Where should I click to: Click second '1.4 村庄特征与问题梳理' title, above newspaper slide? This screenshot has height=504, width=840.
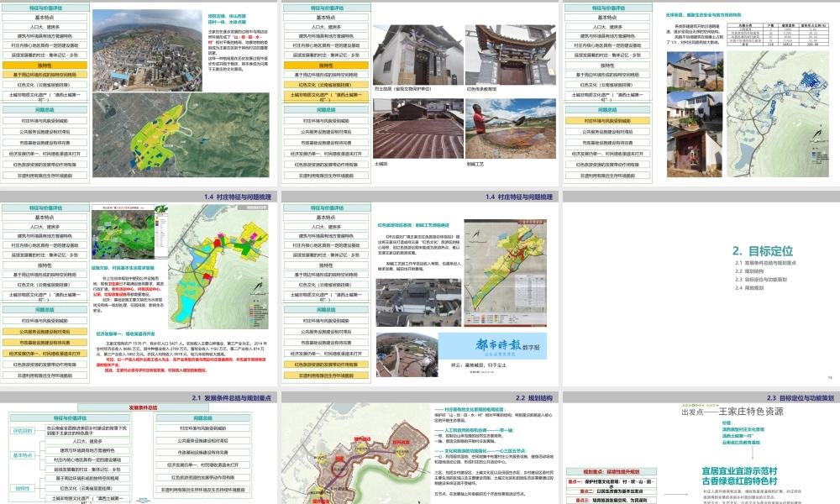(x=518, y=197)
